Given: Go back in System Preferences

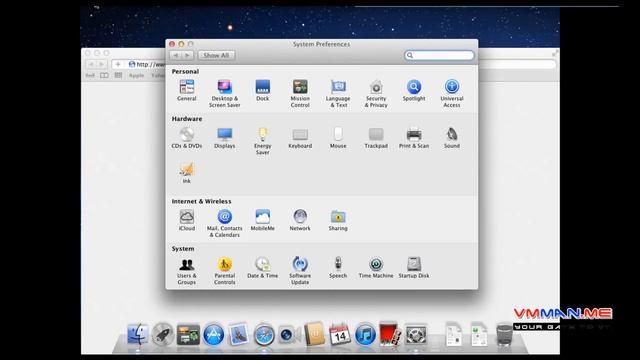Looking at the screenshot, I should [x=176, y=55].
